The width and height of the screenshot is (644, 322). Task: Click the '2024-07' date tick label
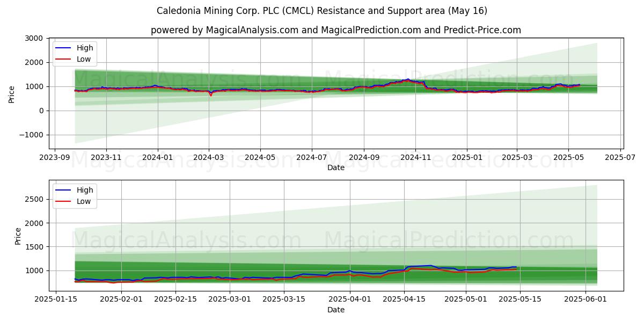point(311,158)
